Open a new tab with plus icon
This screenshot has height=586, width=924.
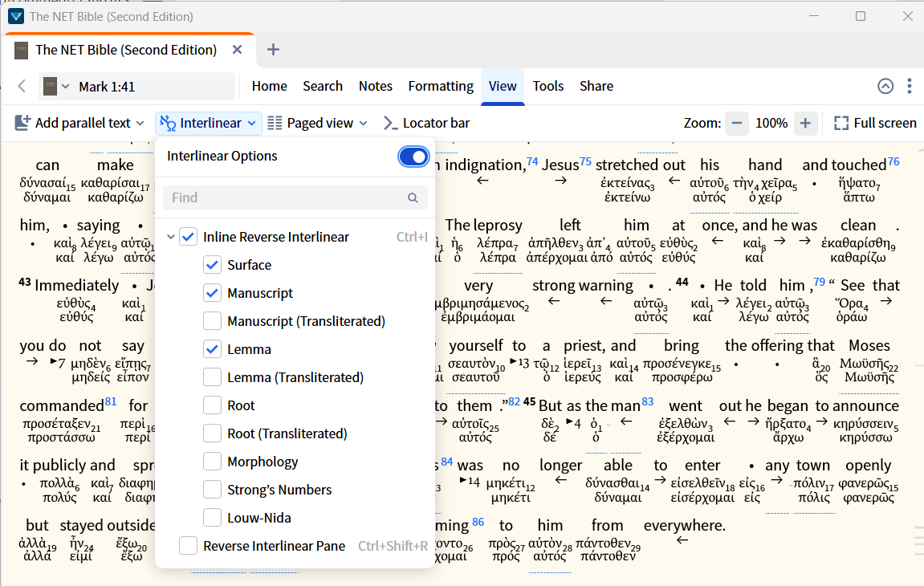click(x=273, y=50)
